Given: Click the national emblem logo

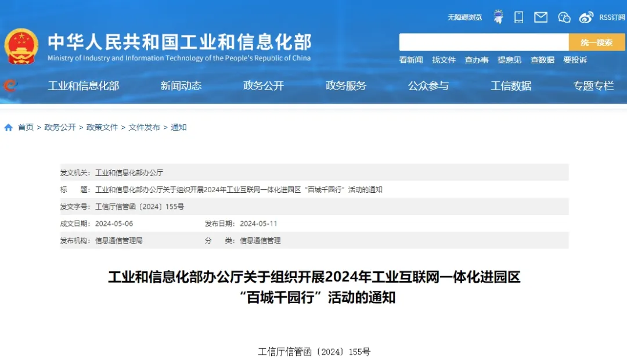Looking at the screenshot, I should pos(21,46).
